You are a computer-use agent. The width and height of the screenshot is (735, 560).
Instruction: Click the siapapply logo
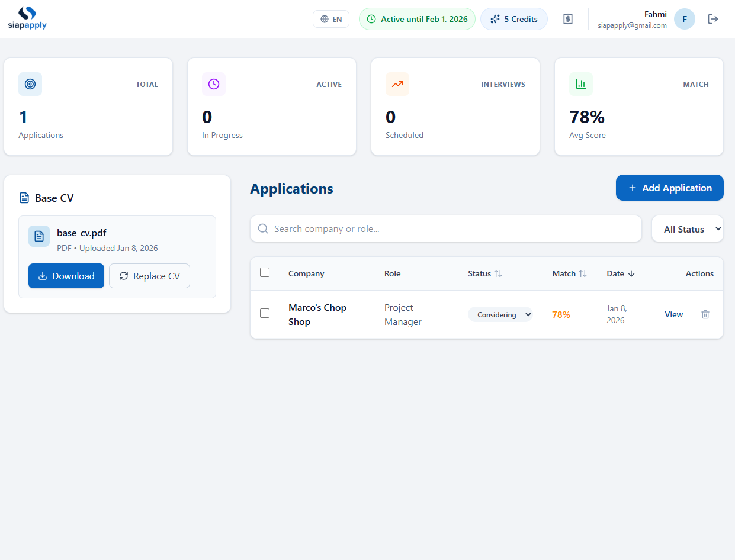tap(27, 18)
